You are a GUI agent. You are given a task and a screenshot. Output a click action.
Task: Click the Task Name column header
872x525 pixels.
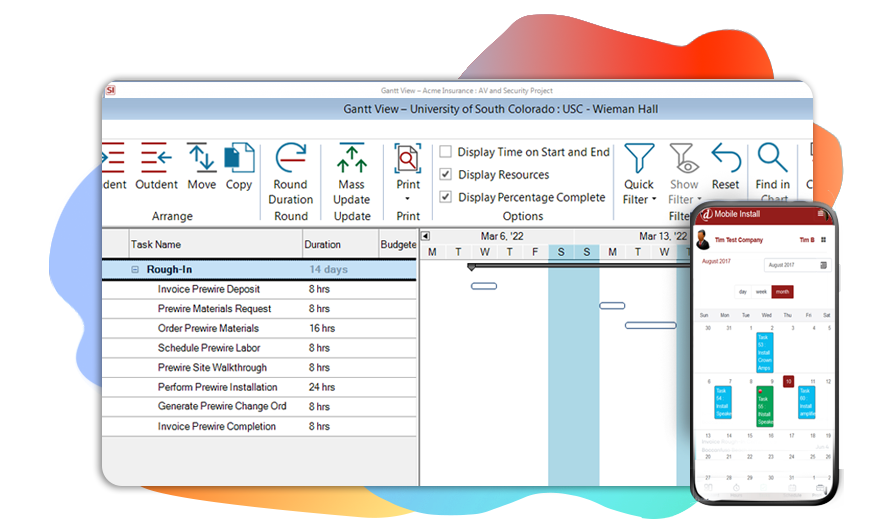coord(216,244)
